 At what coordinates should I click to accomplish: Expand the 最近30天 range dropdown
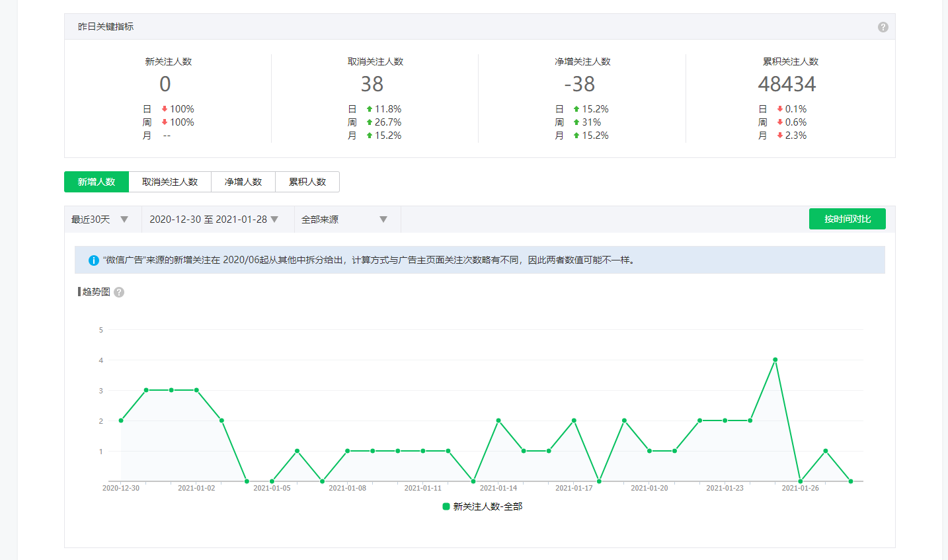pyautogui.click(x=103, y=220)
